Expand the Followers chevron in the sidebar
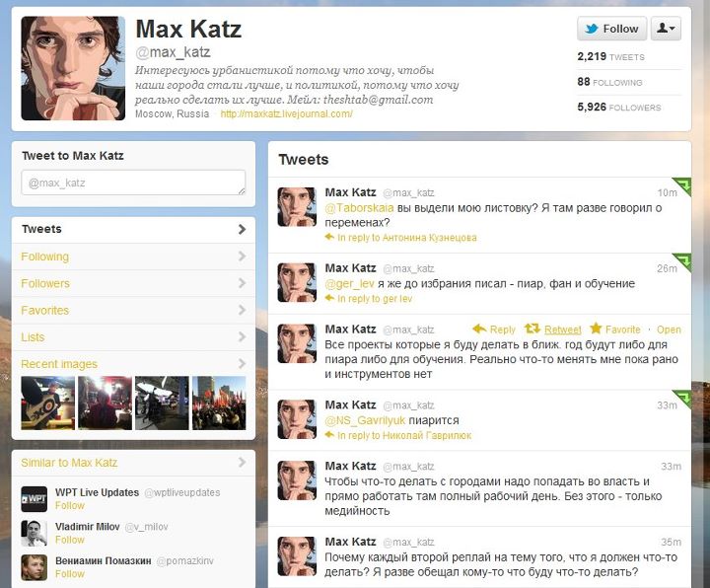This screenshot has width=710, height=588. (x=242, y=283)
